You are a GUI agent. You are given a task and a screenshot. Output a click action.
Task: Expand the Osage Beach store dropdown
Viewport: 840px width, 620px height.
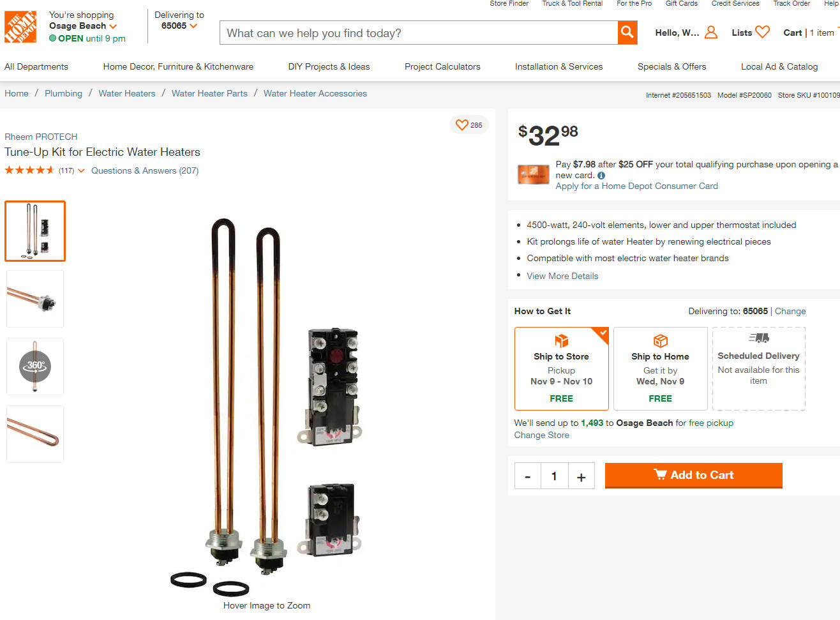113,26
